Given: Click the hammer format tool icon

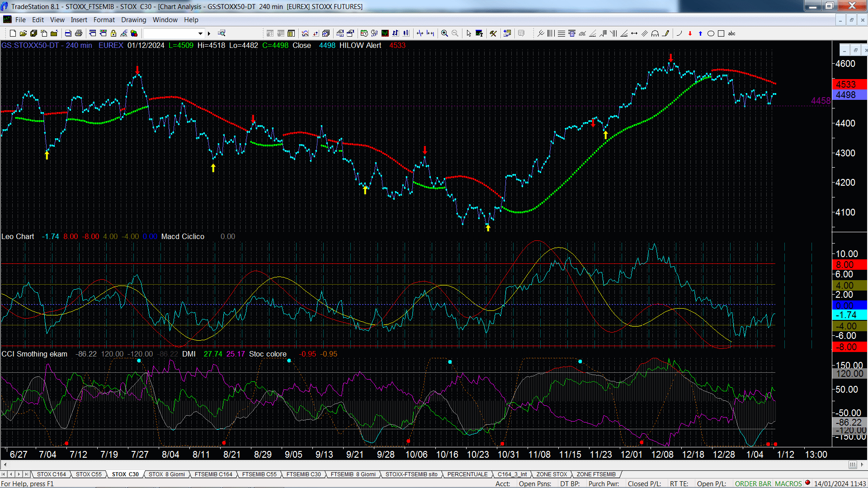Looking at the screenshot, I should [493, 33].
